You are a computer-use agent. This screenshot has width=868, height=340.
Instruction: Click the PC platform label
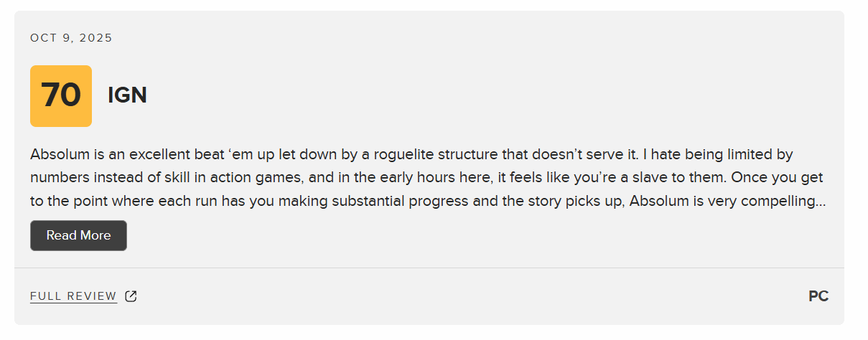point(818,296)
